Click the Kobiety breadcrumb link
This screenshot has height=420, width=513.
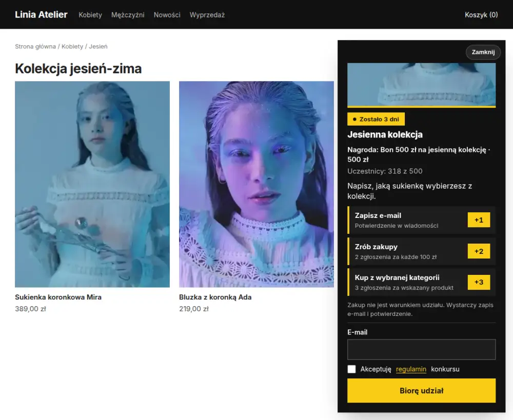click(x=72, y=47)
